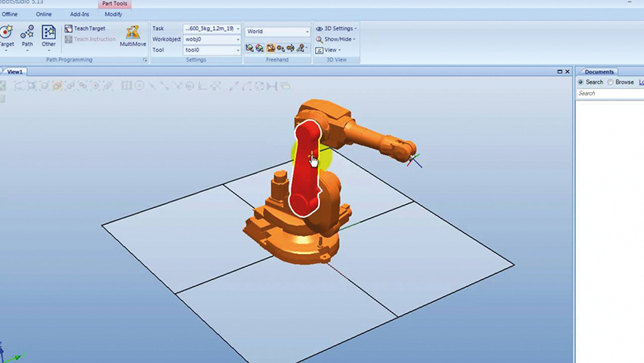Select the View1 tab

(15, 71)
